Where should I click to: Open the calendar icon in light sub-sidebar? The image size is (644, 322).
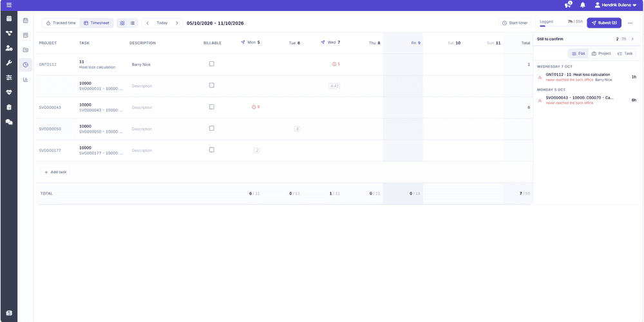[x=26, y=20]
